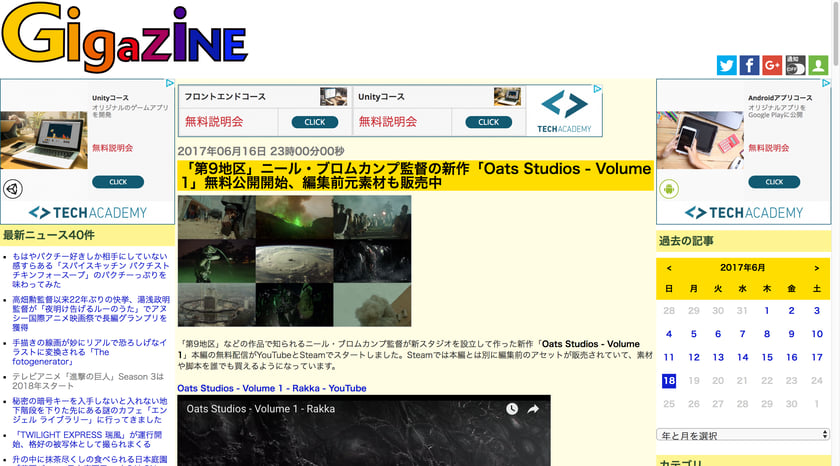Open the TWILIGHT EXPRESS 瑞風 news link
The image size is (840, 466).
point(87,439)
